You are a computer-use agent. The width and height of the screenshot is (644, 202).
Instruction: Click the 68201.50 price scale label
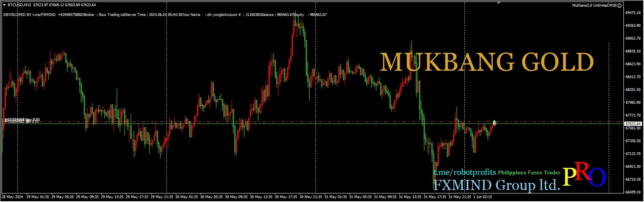[x=633, y=90]
